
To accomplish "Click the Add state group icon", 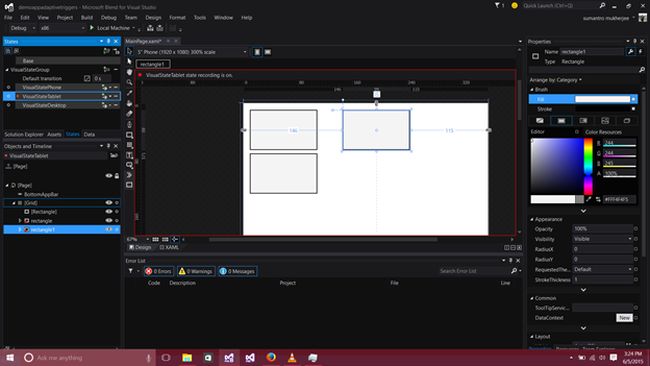I will [107, 51].
